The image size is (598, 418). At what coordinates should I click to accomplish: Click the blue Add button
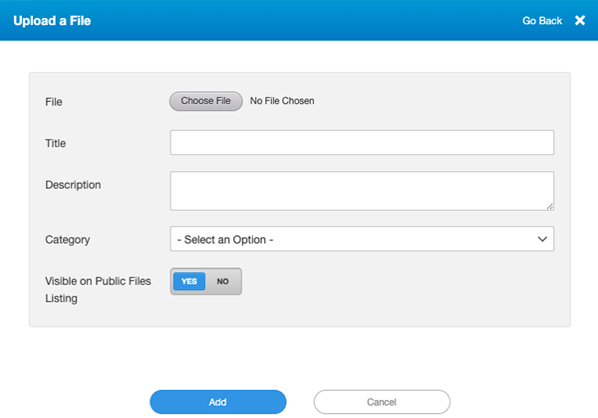[x=218, y=402]
